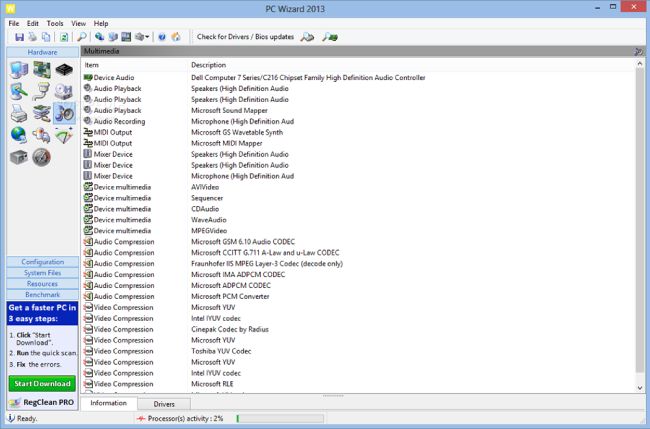
Task: Expand the Hardware sidebar section
Action: click(x=42, y=52)
